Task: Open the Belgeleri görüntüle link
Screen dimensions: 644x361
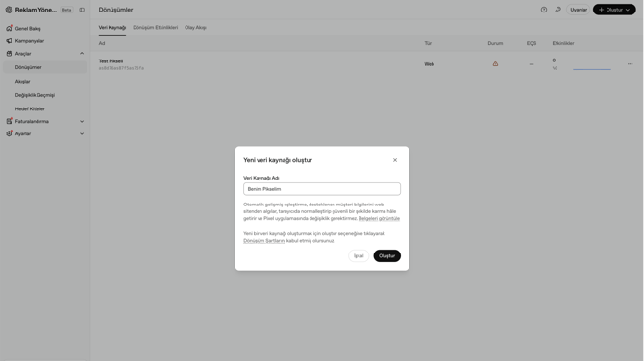Action: point(379,218)
